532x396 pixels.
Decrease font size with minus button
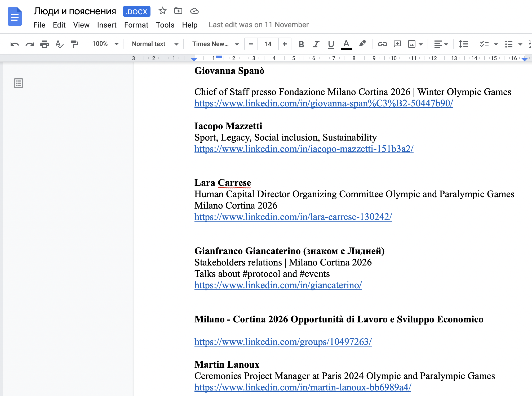(251, 44)
